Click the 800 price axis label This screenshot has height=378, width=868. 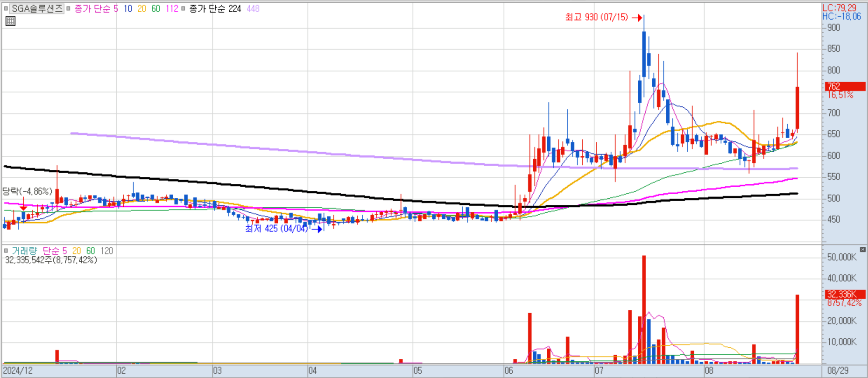(x=833, y=70)
